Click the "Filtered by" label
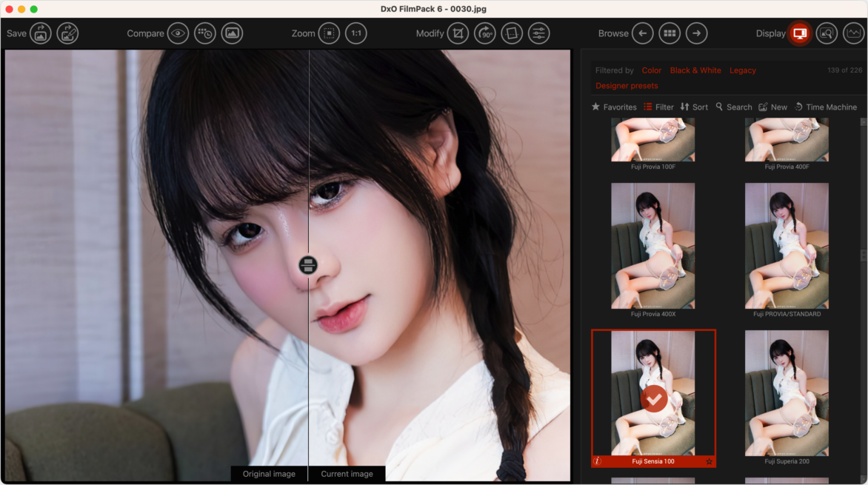Viewport: 868px width, 485px height. point(615,70)
